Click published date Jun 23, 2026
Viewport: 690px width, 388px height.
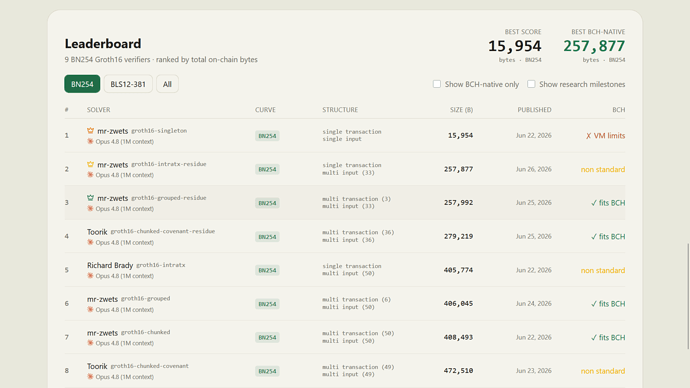tap(534, 371)
